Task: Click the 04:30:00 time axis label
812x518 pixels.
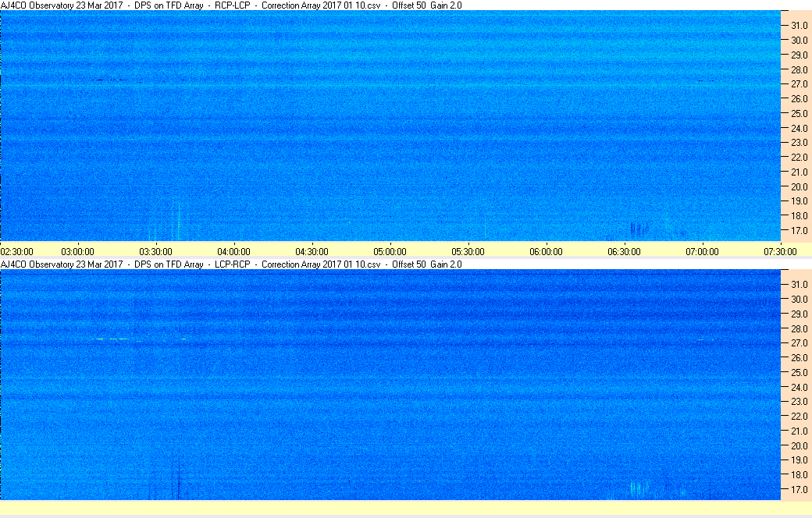Action: click(312, 251)
